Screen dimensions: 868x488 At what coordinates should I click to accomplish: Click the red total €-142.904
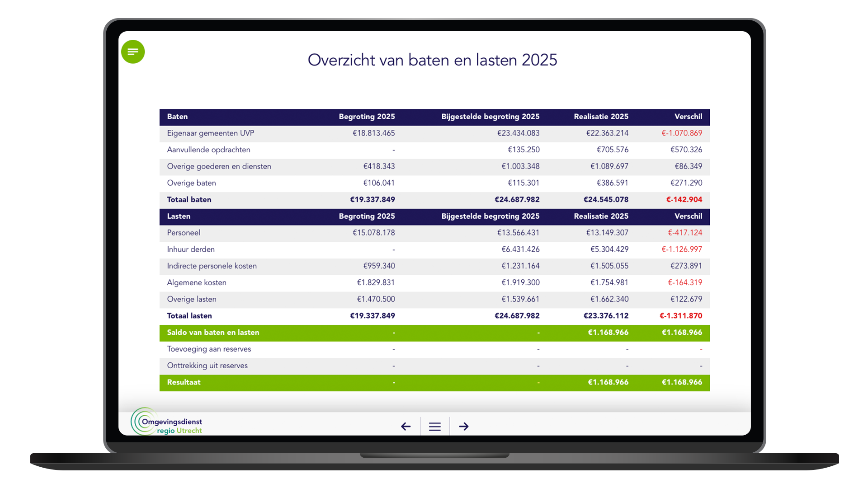tap(684, 200)
